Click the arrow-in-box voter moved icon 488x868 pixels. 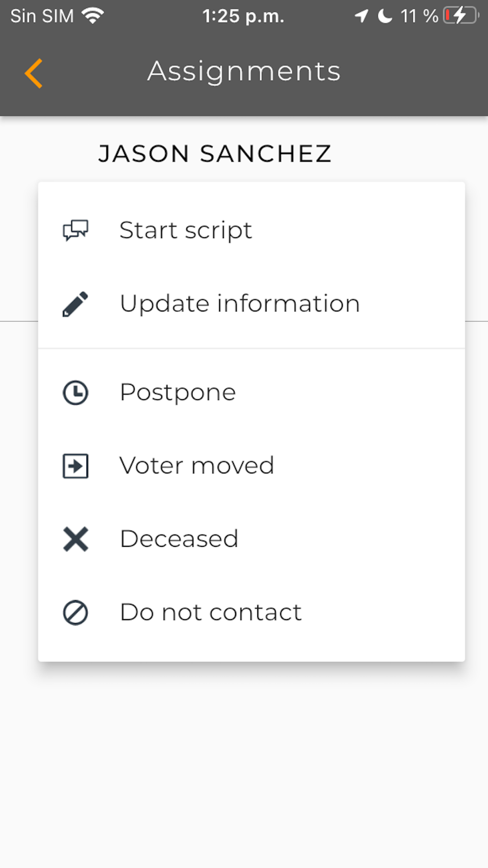(x=76, y=466)
